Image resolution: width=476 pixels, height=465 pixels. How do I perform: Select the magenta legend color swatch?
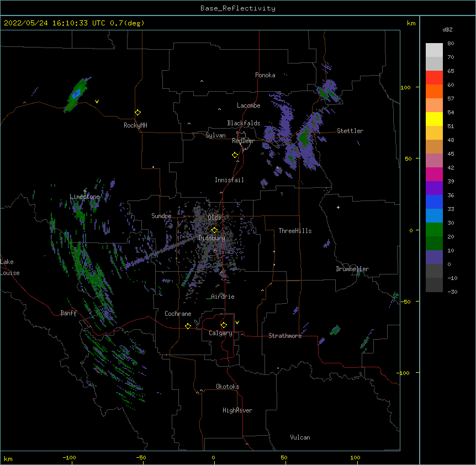click(x=434, y=174)
